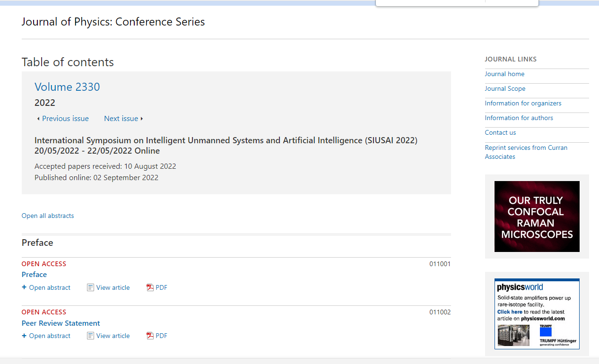Go to the Previous issue link
This screenshot has width=599, height=364.
tap(65, 119)
